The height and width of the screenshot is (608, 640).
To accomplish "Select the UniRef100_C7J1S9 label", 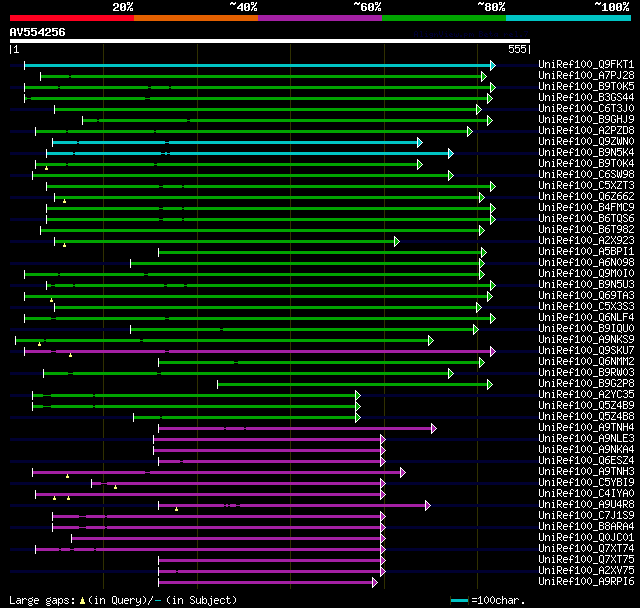I will (x=586, y=516).
